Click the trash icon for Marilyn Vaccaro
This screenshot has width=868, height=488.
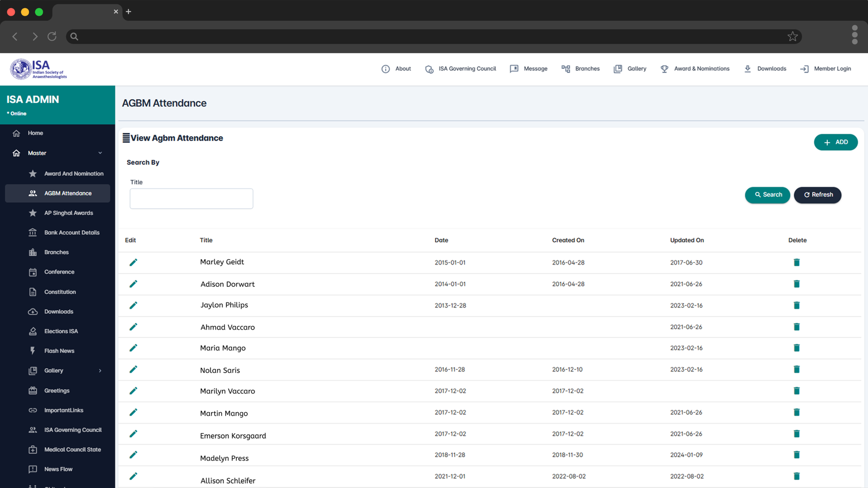pyautogui.click(x=796, y=390)
